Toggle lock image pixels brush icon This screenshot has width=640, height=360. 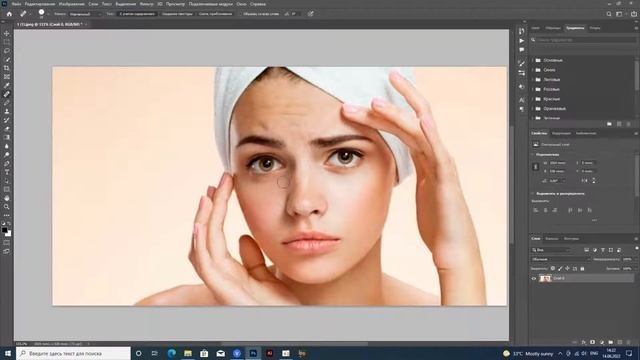[560, 269]
